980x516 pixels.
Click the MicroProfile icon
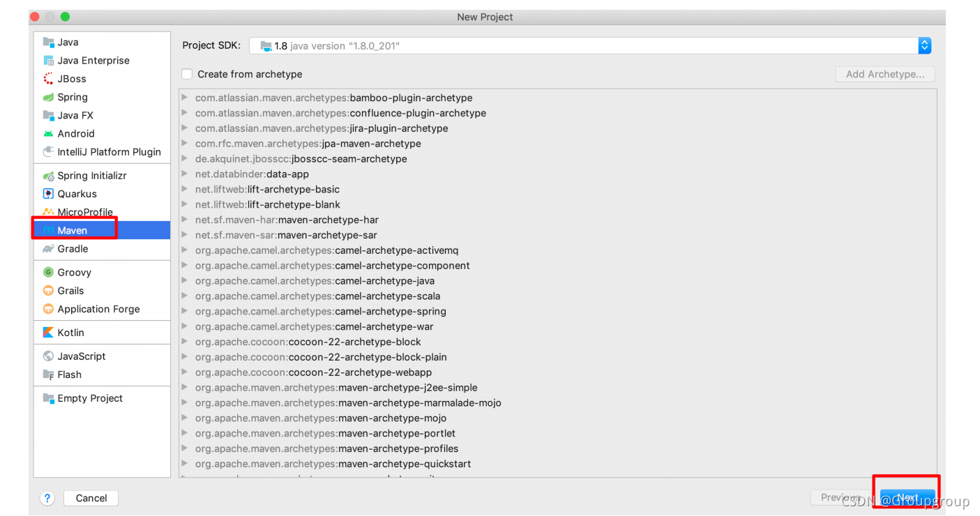click(48, 212)
